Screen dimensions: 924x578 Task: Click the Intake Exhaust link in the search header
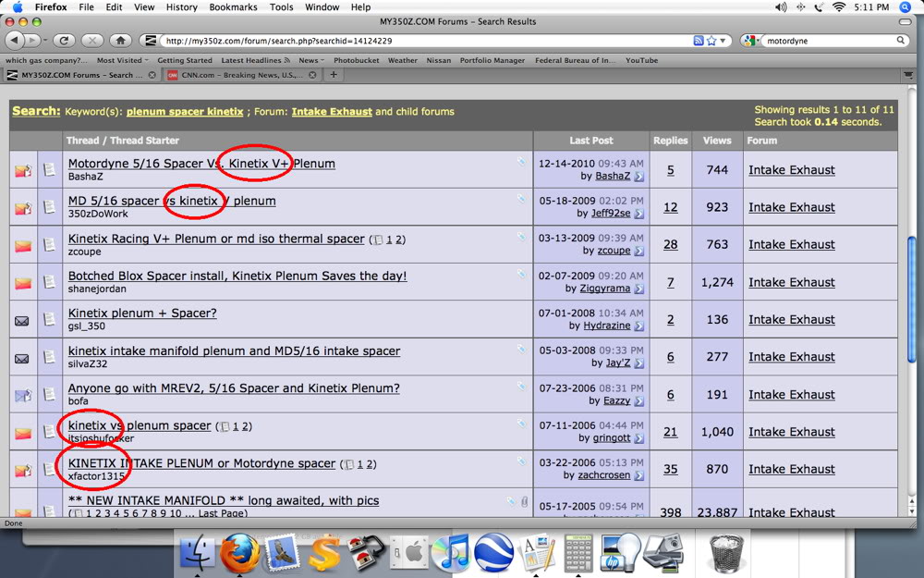click(332, 112)
